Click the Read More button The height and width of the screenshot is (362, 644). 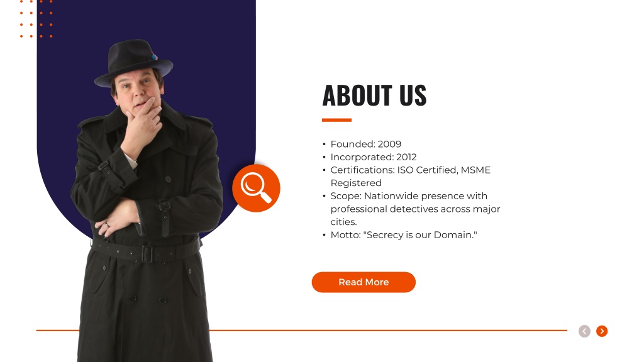coord(364,282)
